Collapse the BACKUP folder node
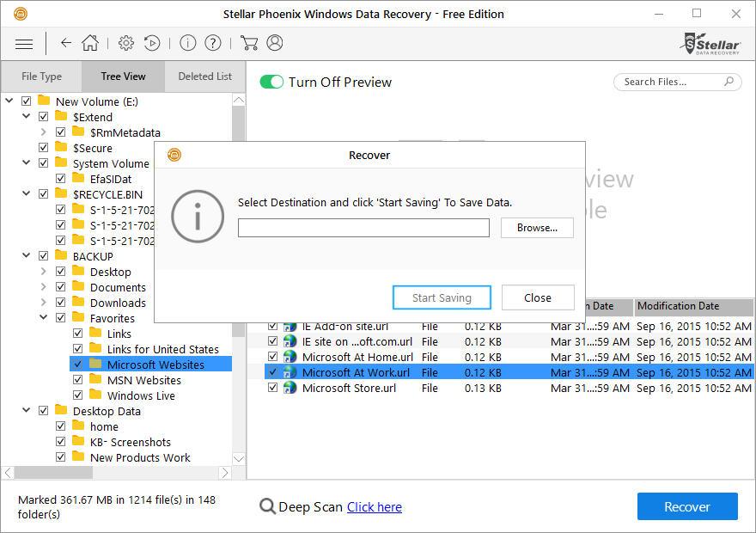 click(x=26, y=255)
